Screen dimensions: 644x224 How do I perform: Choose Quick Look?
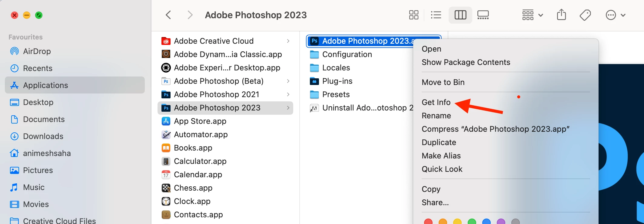pyautogui.click(x=442, y=169)
